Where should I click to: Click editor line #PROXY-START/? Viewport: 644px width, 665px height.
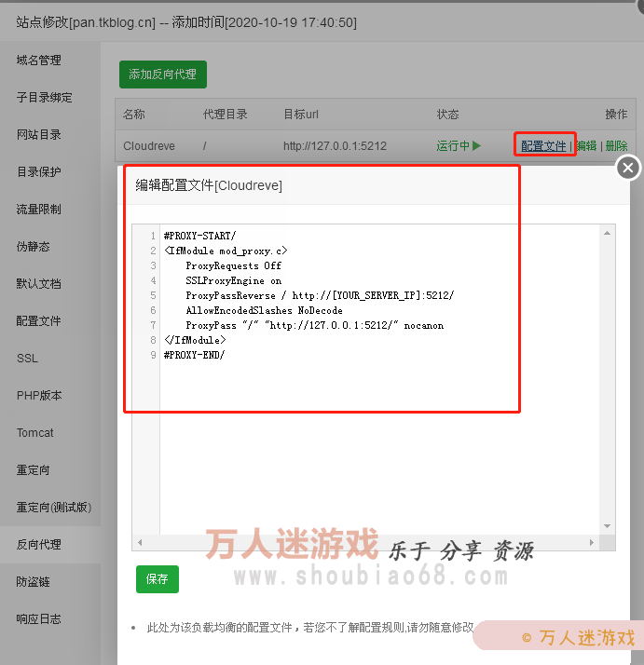pos(200,236)
